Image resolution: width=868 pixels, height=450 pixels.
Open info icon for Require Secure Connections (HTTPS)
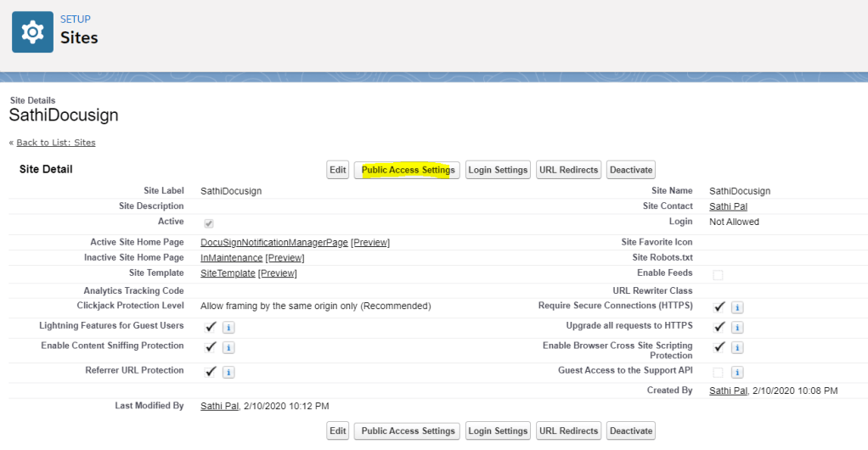737,307
